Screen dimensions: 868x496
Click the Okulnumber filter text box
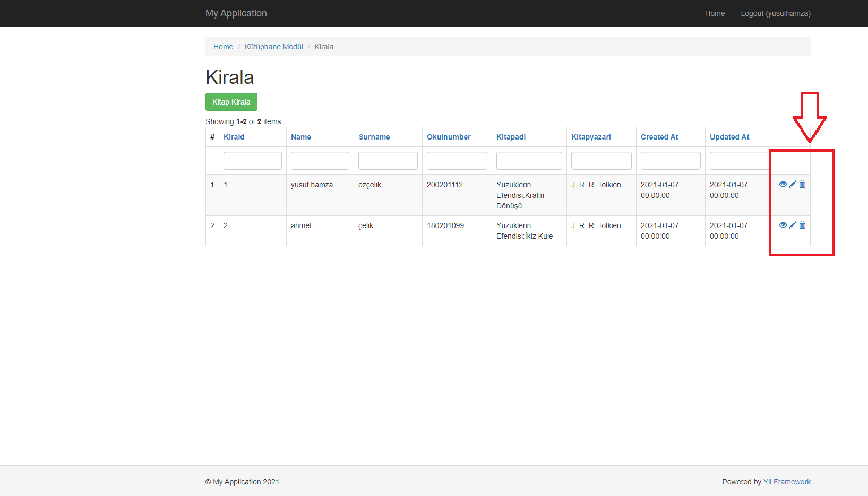click(457, 161)
